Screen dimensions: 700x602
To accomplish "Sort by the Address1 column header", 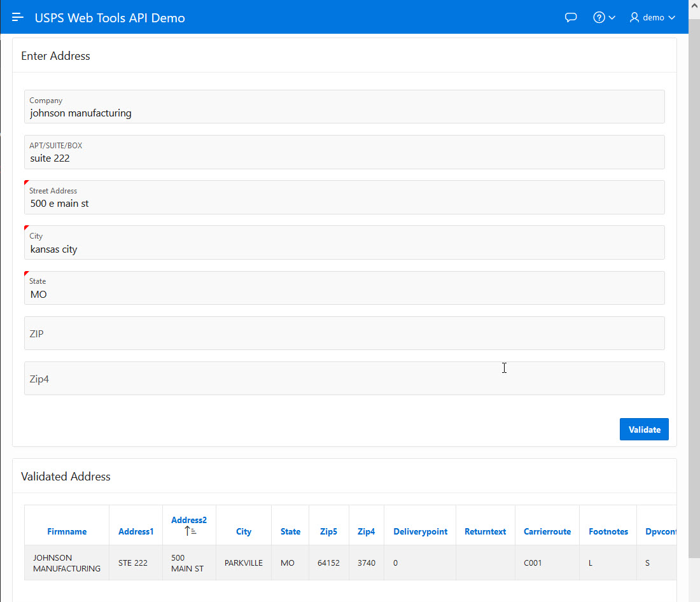I will click(x=136, y=531).
